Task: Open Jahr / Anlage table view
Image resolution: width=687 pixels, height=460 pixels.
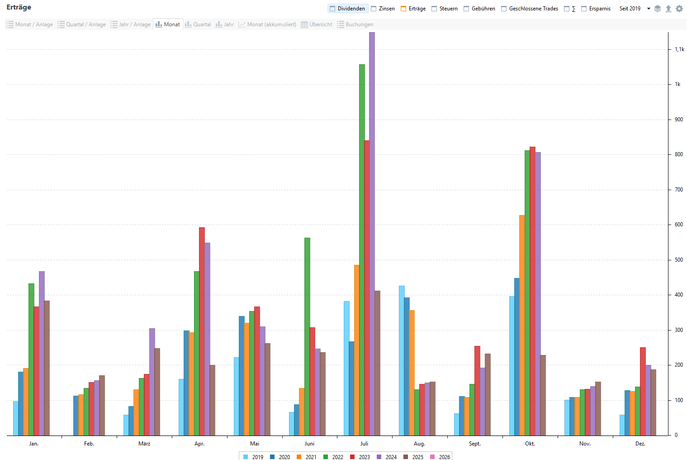Action: click(130, 23)
